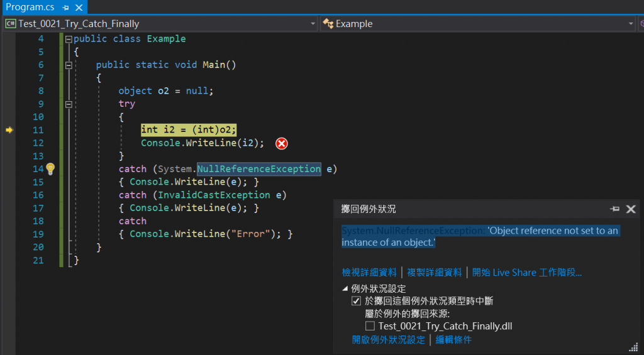Image resolution: width=644 pixels, height=355 pixels.
Task: Click the popup resize grip
Action: tap(635, 347)
